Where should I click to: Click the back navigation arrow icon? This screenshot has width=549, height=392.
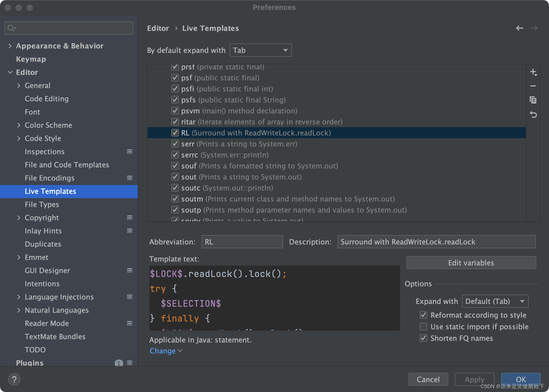coord(520,28)
